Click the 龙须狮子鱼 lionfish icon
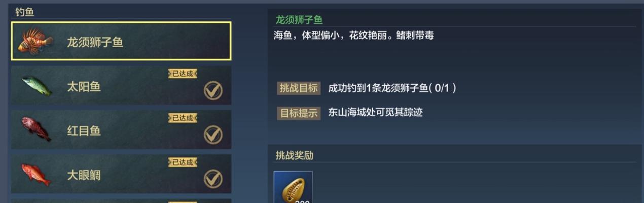 click(x=35, y=41)
